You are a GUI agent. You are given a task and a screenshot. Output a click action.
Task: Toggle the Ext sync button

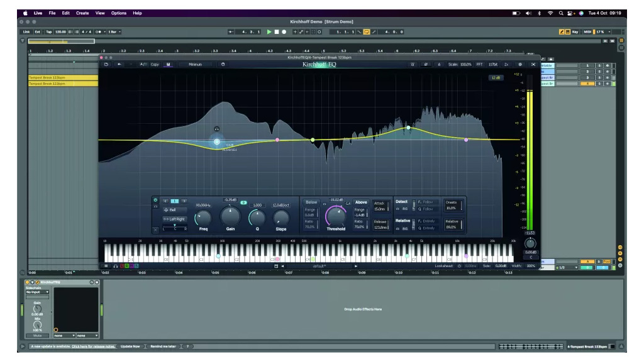[37, 31]
